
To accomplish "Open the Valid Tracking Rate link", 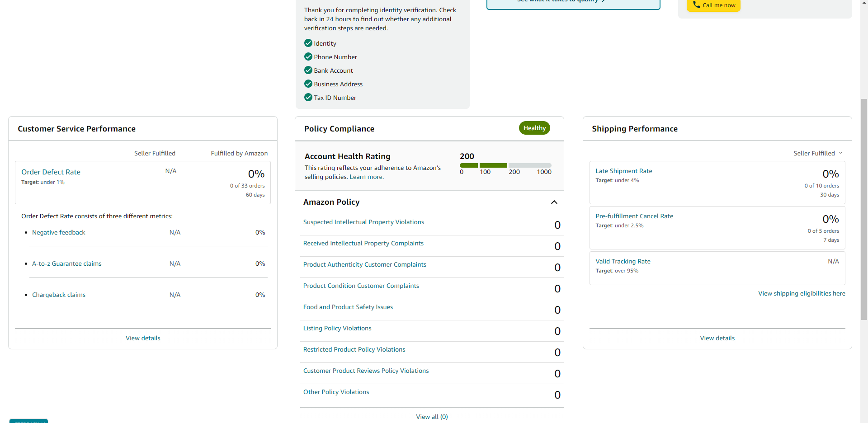I will click(x=623, y=261).
